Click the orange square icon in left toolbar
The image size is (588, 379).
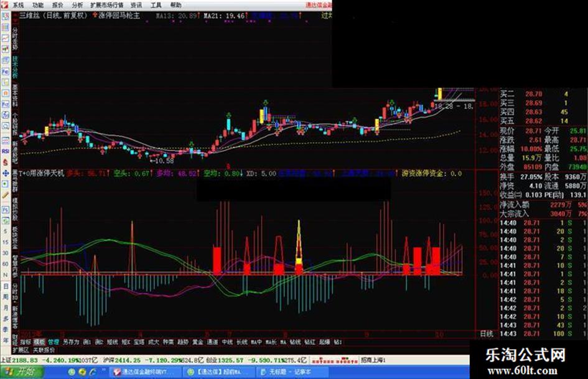[x=5, y=93]
